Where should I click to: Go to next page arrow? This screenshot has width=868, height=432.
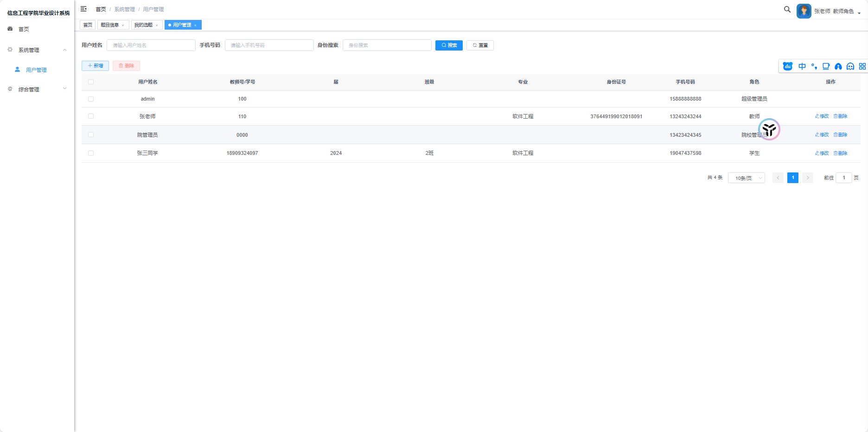click(x=808, y=178)
